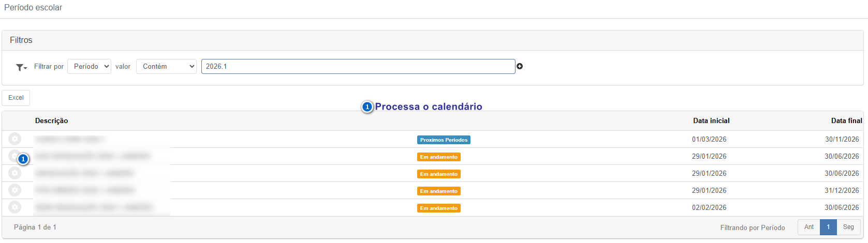Sort by the Data final column header
The width and height of the screenshot is (868, 243).
[846, 120]
